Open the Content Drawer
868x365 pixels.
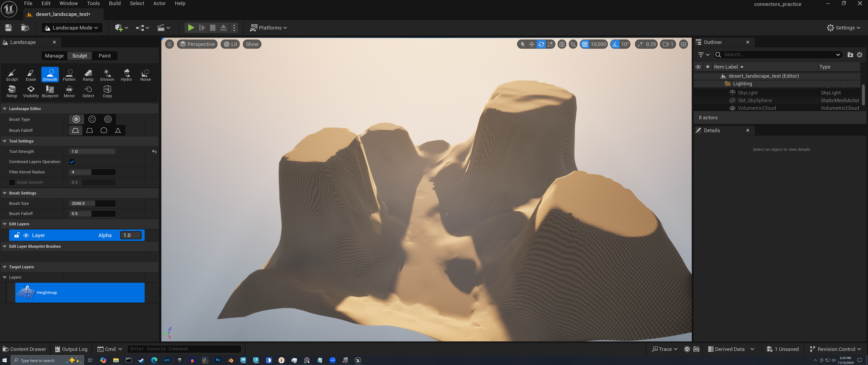pos(24,349)
